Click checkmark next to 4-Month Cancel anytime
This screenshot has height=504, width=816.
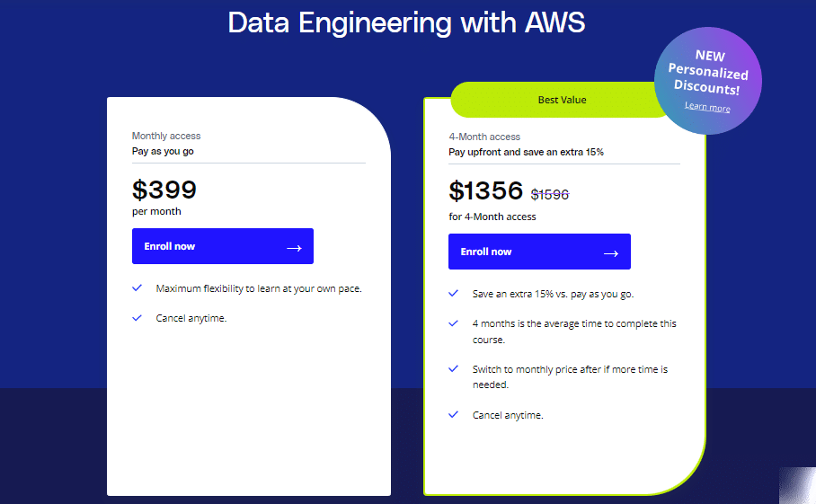click(453, 414)
